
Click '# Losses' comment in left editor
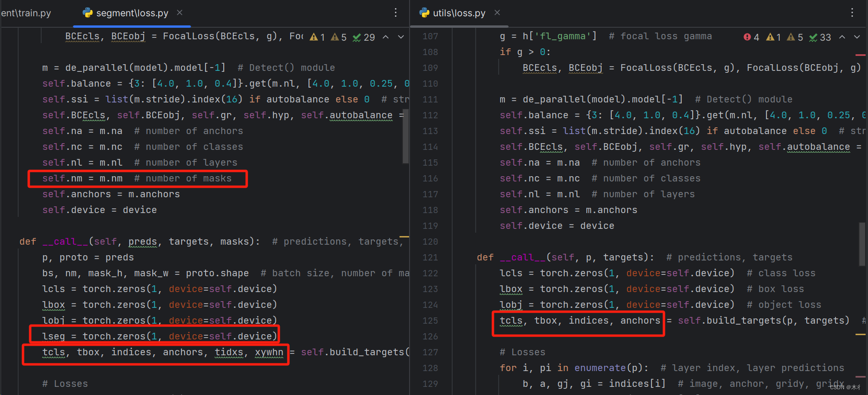(65, 384)
